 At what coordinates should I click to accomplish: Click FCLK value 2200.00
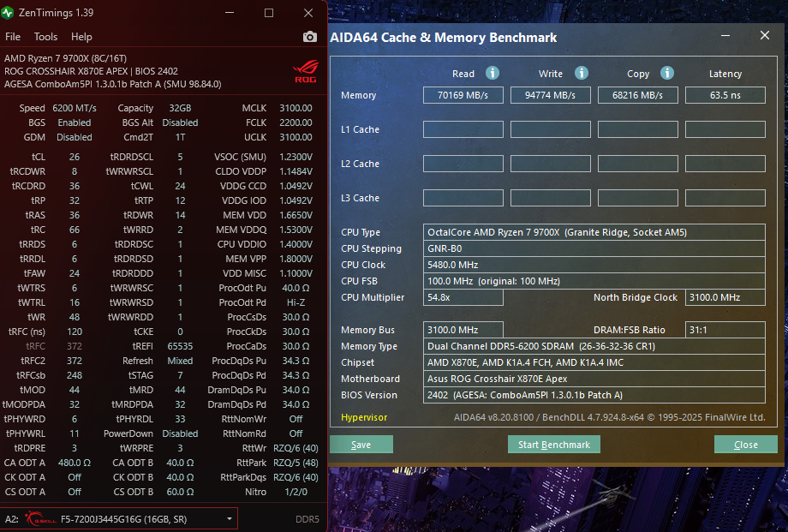coord(296,123)
